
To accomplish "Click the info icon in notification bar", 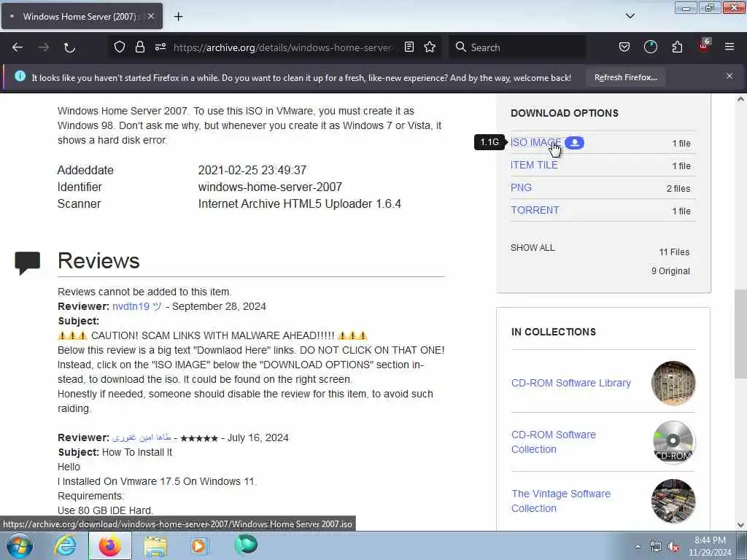I will tap(20, 76).
